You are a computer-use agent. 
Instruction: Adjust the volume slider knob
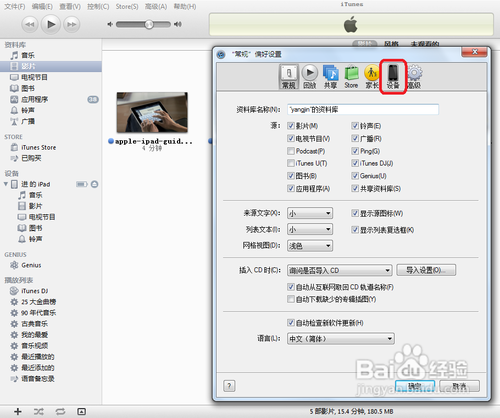(149, 24)
